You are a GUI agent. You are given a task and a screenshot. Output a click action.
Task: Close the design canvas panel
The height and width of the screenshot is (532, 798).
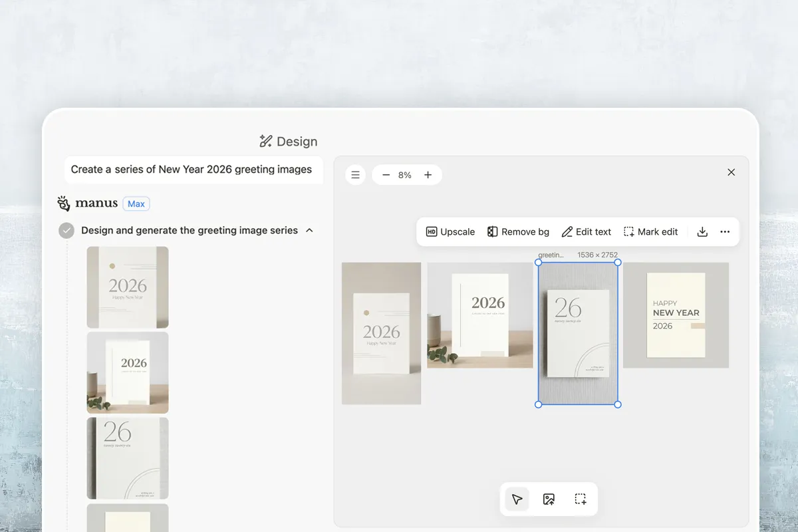click(x=731, y=172)
